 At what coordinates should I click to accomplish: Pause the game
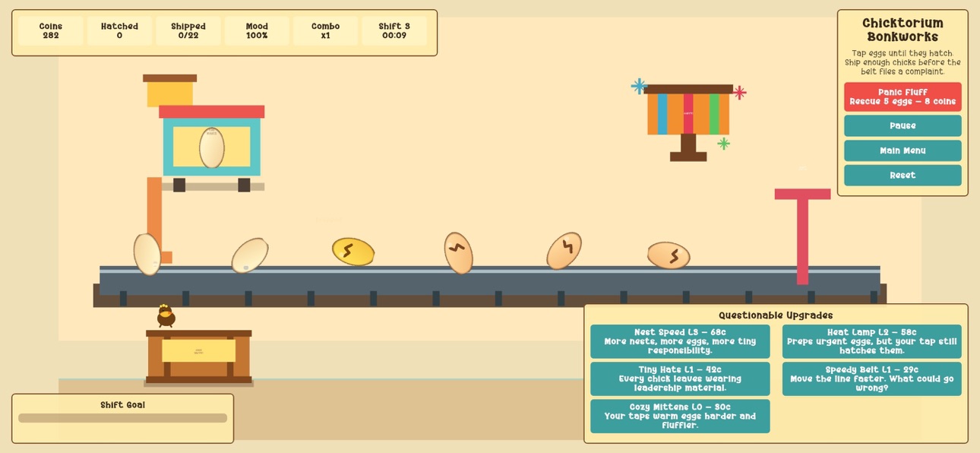click(903, 125)
